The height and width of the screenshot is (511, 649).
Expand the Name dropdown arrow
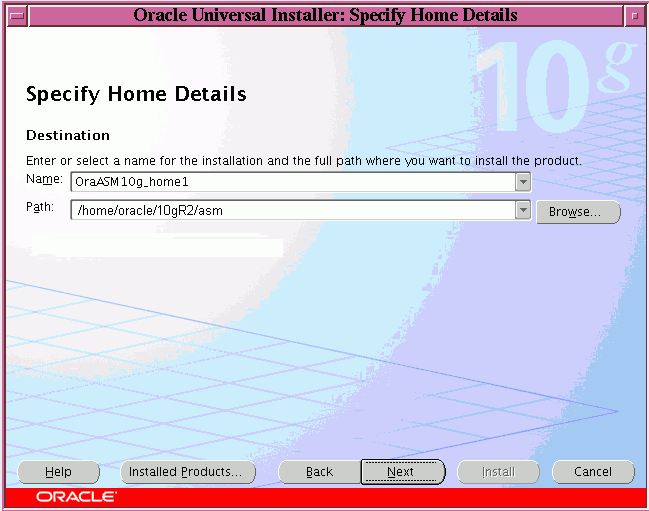522,181
